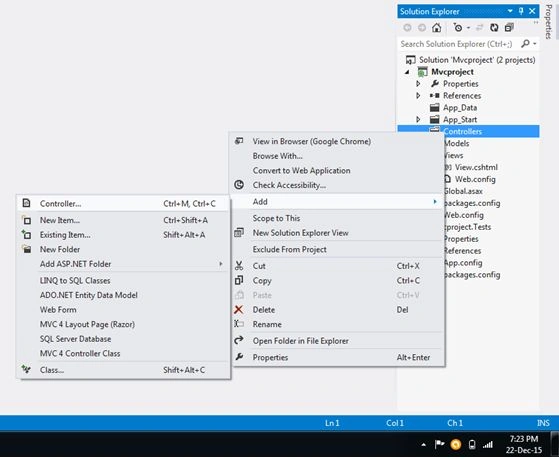Click the Cut scissors icon in context menu
Screen dimensions: 559x459
tap(239, 266)
